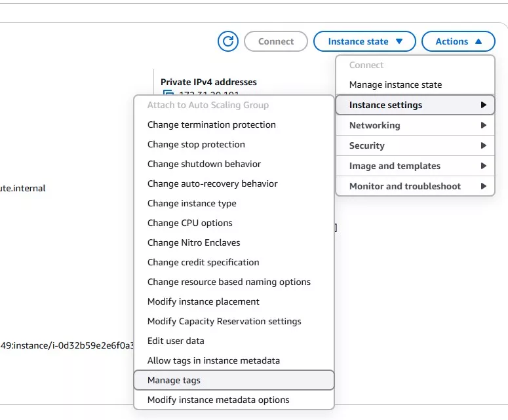
Task: Open Image and templates submenu
Action: point(415,166)
